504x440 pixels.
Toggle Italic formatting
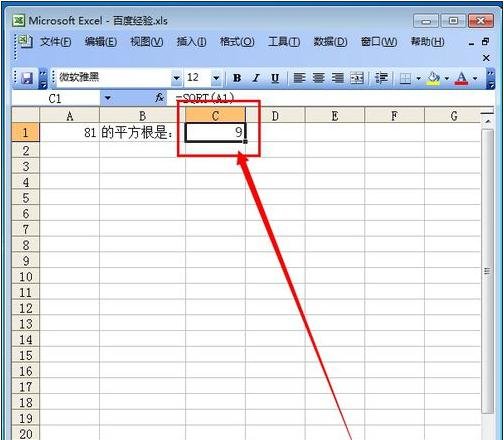(256, 78)
